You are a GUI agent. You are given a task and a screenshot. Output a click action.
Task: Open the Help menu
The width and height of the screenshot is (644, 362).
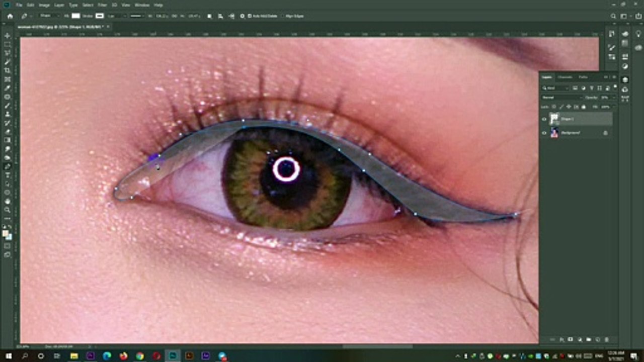[158, 5]
